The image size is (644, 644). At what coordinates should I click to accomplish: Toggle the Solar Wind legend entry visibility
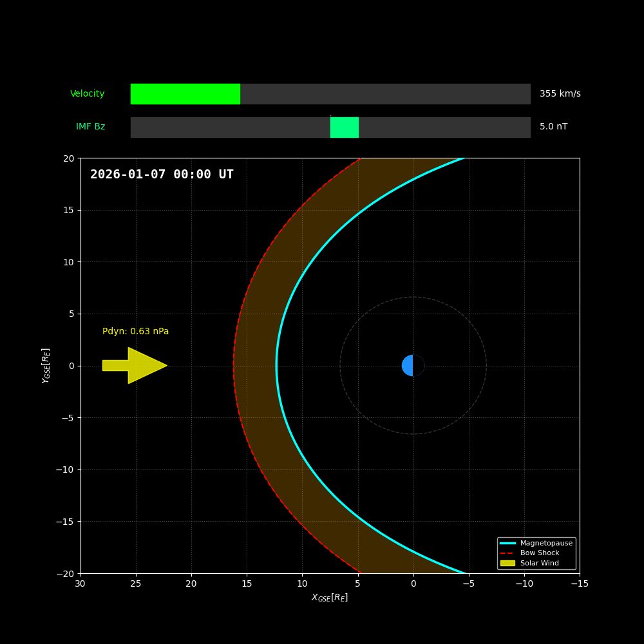[x=541, y=563]
